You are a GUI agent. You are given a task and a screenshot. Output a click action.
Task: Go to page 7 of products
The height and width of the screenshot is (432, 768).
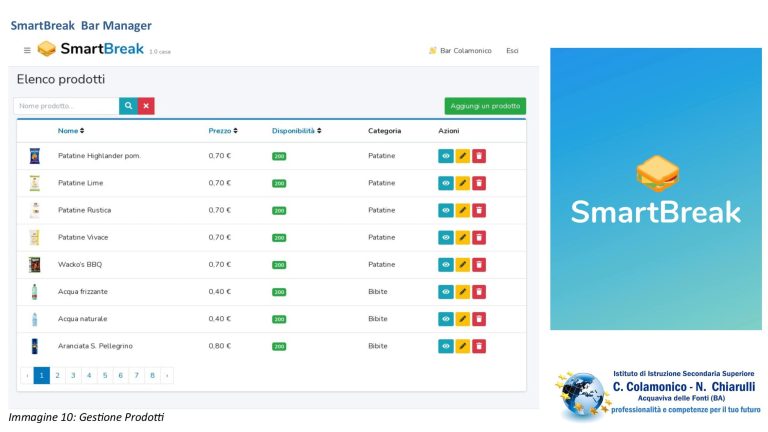click(x=137, y=376)
